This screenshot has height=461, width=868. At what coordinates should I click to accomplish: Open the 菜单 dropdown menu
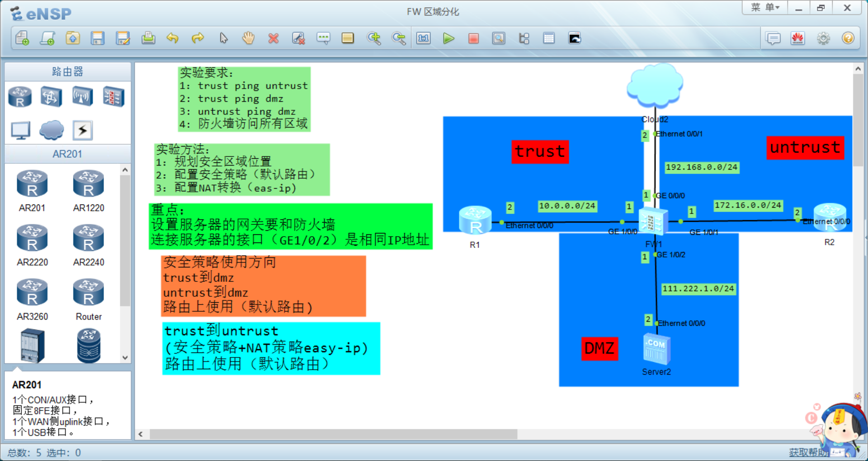coord(765,8)
